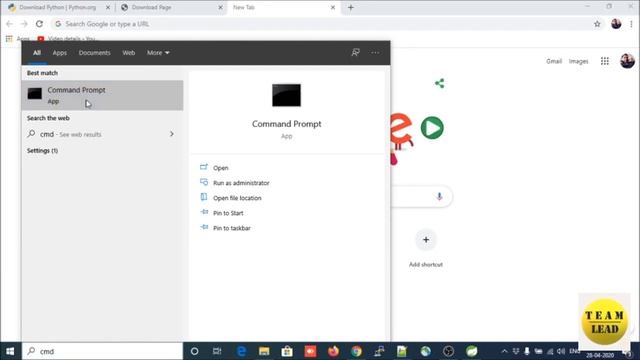Viewport: 640px width, 360px height.
Task: Choose Pin to Start
Action: 228,213
